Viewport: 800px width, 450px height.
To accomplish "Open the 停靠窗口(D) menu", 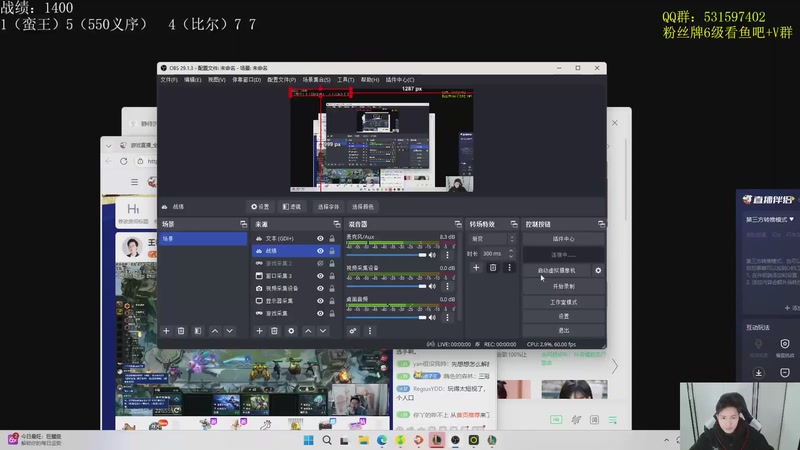I will [246, 80].
